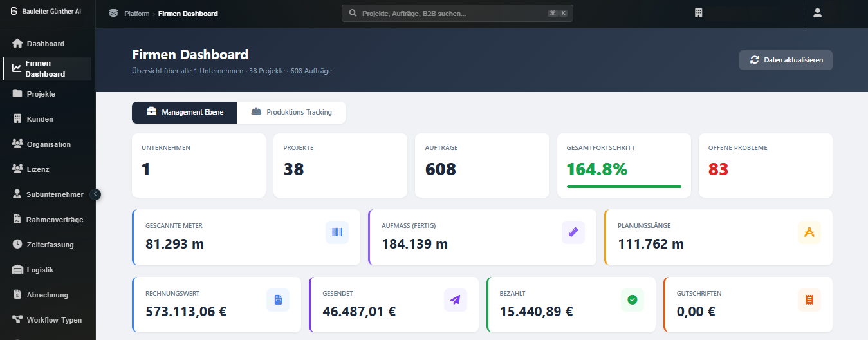The image size is (868, 340).
Task: Open Rahmenverträge in the sidebar
Action: [x=48, y=220]
